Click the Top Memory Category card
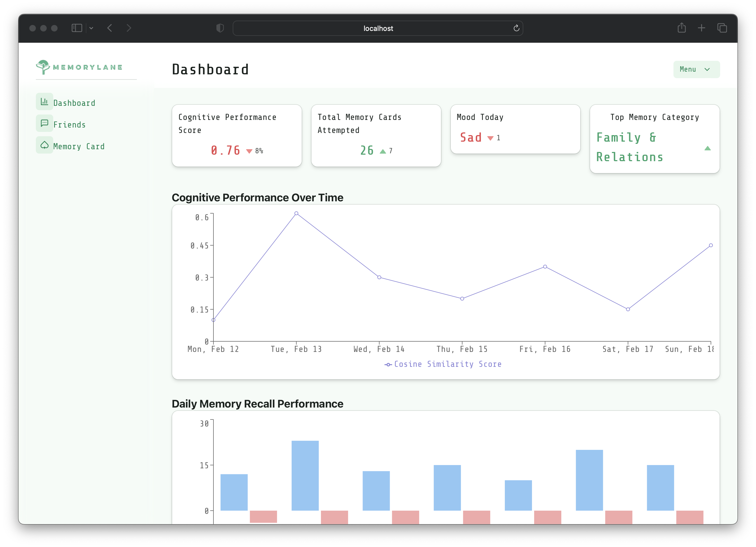The width and height of the screenshot is (756, 547). (654, 139)
